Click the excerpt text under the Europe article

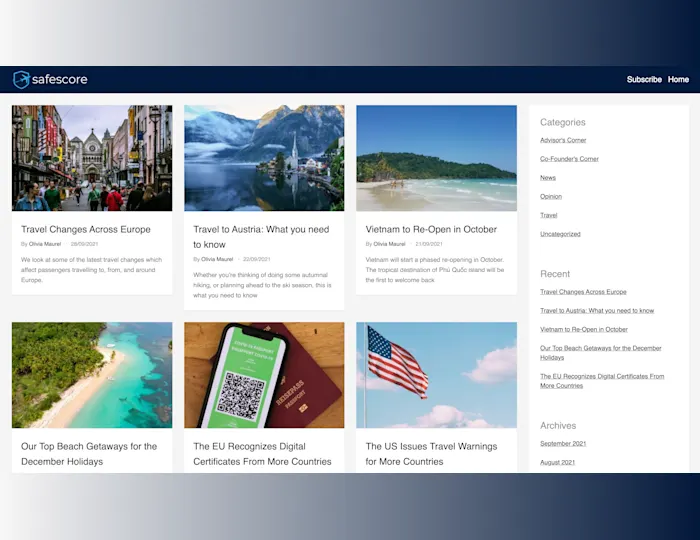[x=92, y=270]
